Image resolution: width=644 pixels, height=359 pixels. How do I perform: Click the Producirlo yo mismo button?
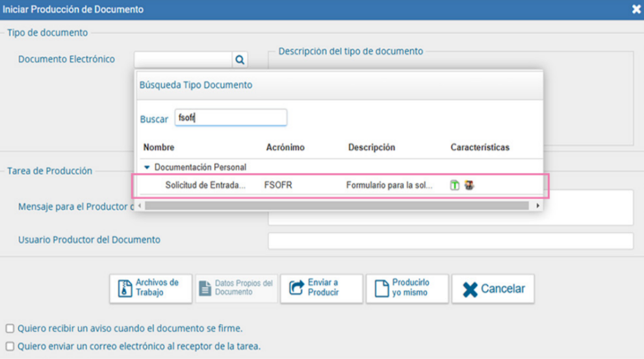[x=407, y=288]
